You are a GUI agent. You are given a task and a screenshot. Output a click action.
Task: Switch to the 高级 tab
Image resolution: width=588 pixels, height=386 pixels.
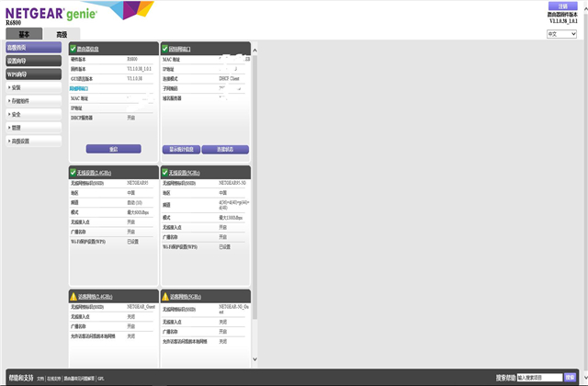62,34
